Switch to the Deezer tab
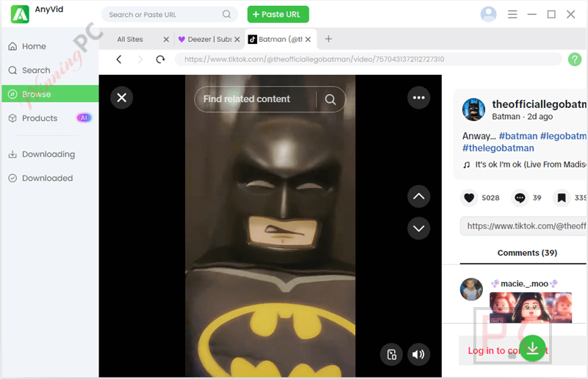This screenshot has height=379, width=588. [205, 39]
